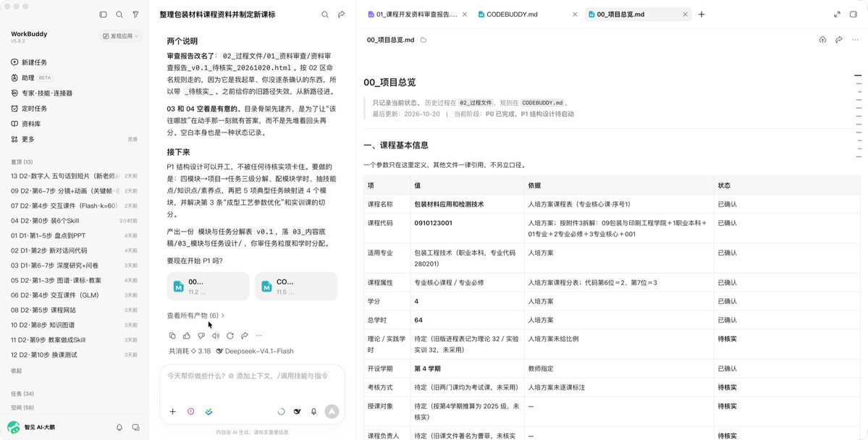
Task: Forward the reply with the arrow icon
Action: 244,335
